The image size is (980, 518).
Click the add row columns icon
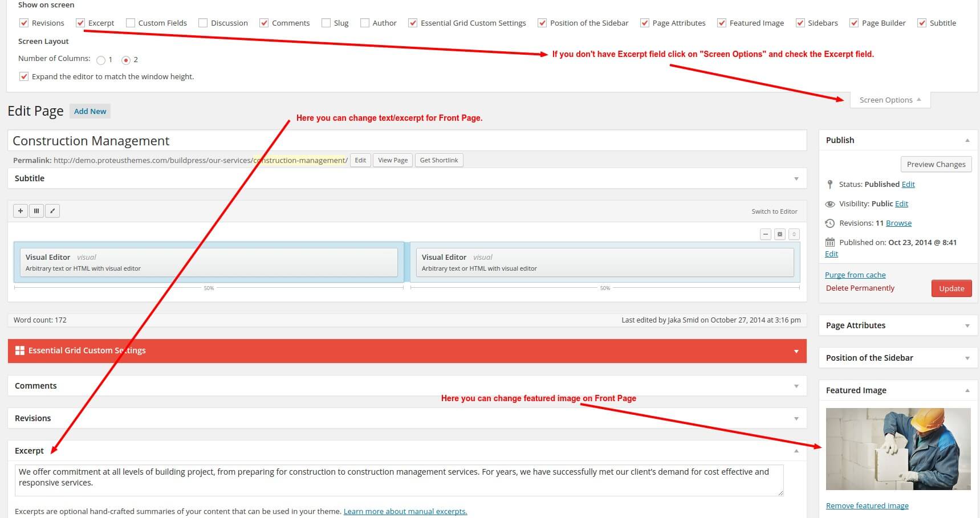coord(36,211)
